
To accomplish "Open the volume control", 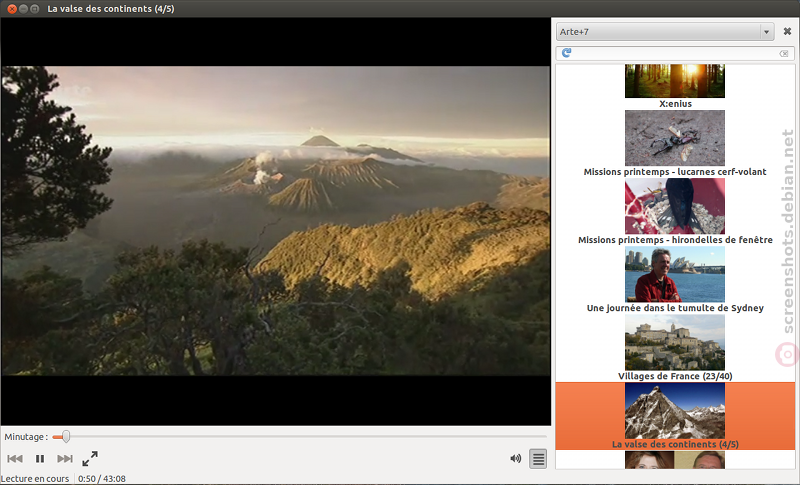I will pyautogui.click(x=516, y=458).
